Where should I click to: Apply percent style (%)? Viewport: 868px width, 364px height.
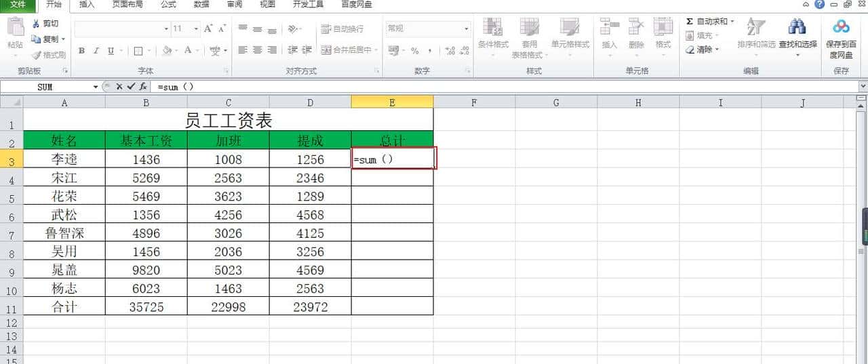click(x=414, y=51)
